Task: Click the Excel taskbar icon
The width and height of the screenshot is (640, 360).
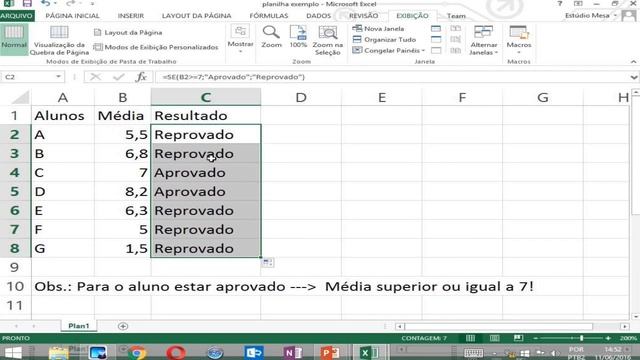Action: click(369, 353)
